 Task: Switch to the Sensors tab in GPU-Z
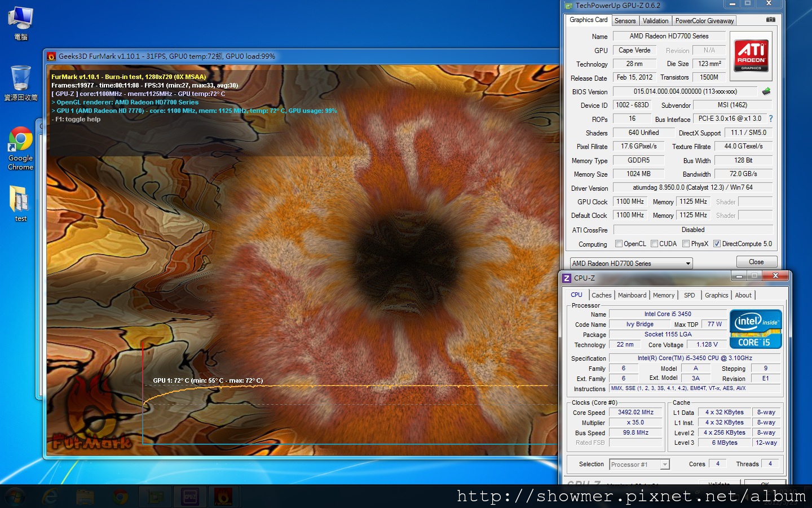pos(625,21)
